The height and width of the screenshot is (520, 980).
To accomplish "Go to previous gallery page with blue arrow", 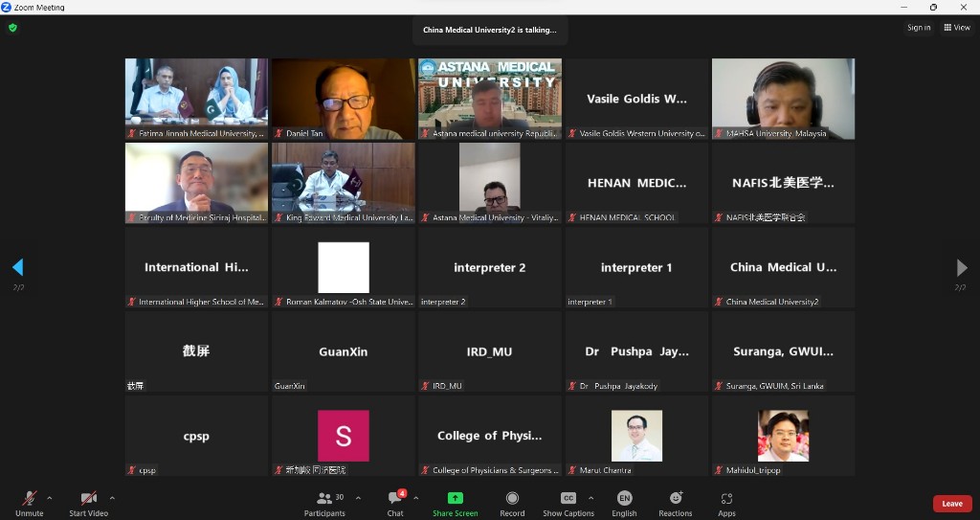I will tap(17, 267).
